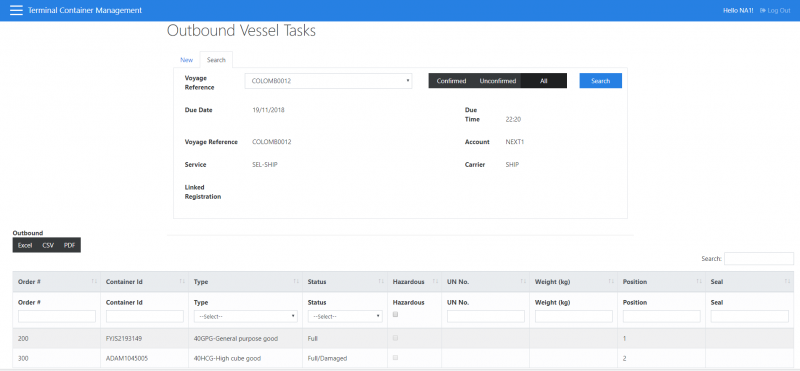
Task: Sort by Seal column sort icon
Action: tap(787, 282)
